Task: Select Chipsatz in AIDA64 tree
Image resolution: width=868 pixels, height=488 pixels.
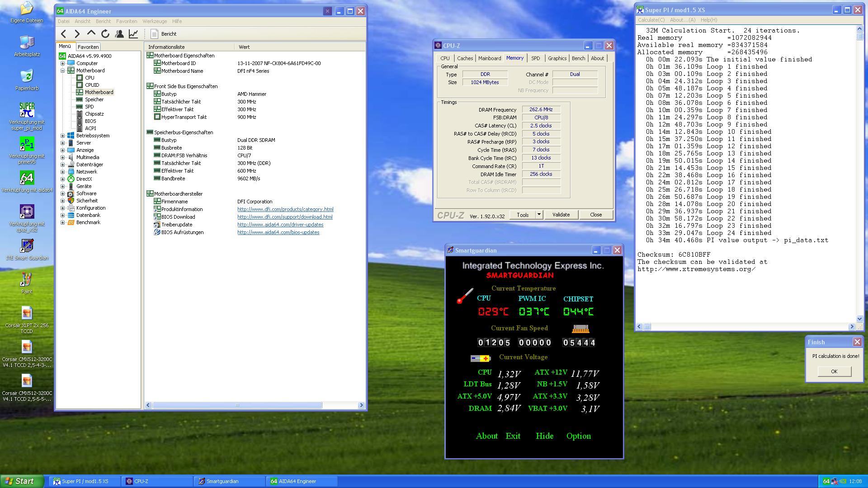Action: point(94,114)
